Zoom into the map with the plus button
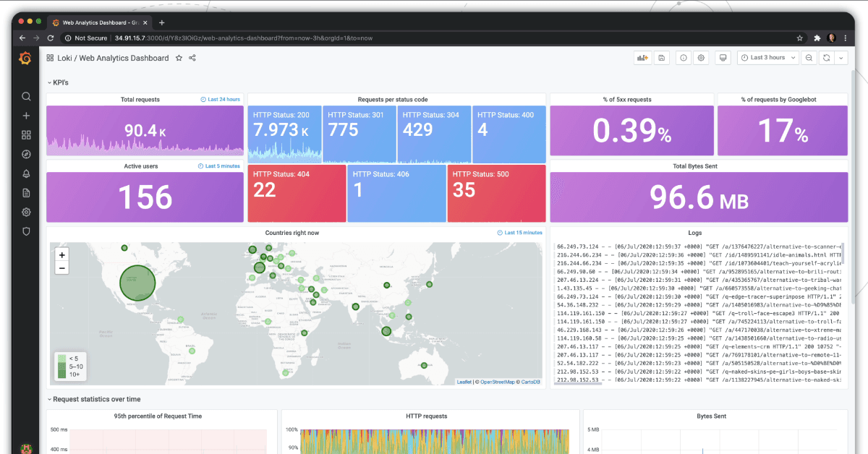The height and width of the screenshot is (454, 868). [61, 255]
